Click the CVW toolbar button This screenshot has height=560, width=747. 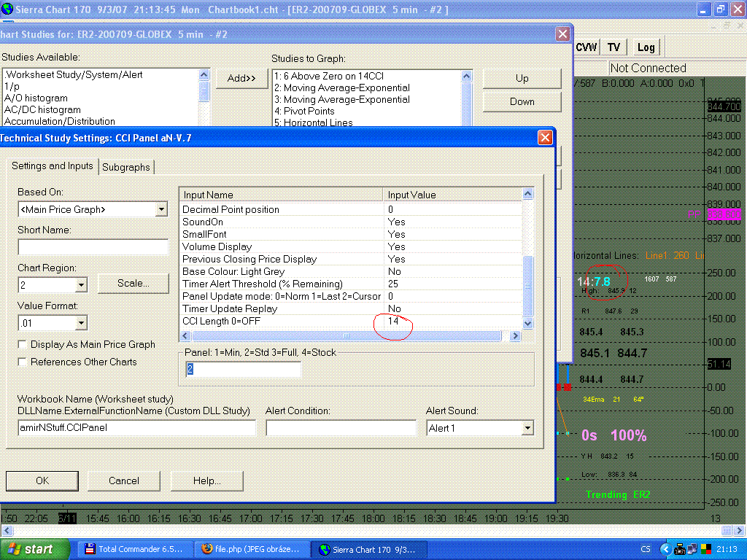point(587,47)
